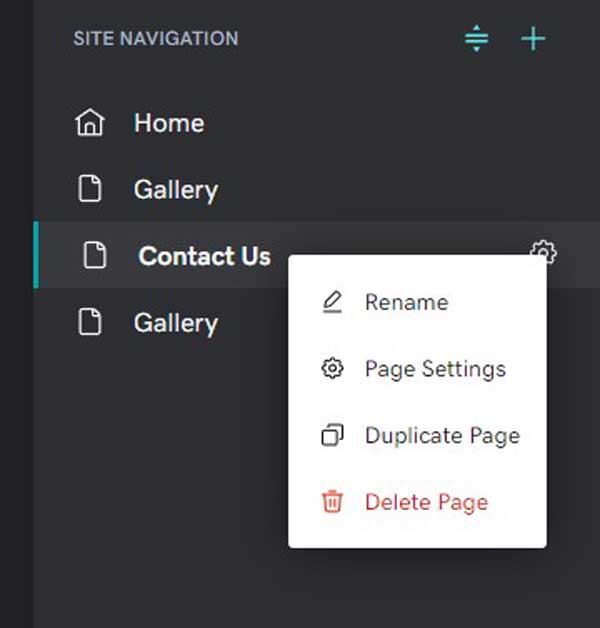The width and height of the screenshot is (600, 628).
Task: Click the Home house icon
Action: (90, 123)
